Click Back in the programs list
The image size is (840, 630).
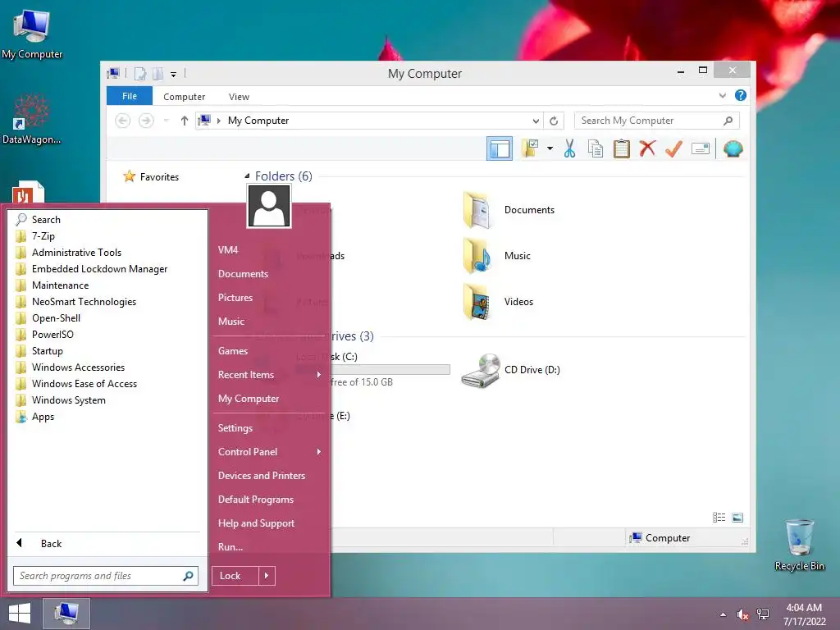click(x=106, y=543)
